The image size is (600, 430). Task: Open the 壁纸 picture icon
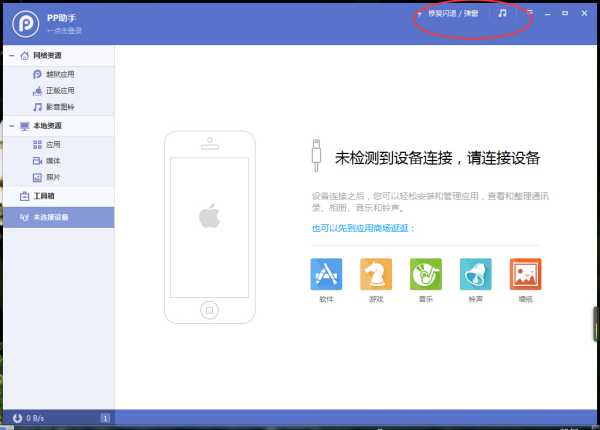(x=525, y=274)
